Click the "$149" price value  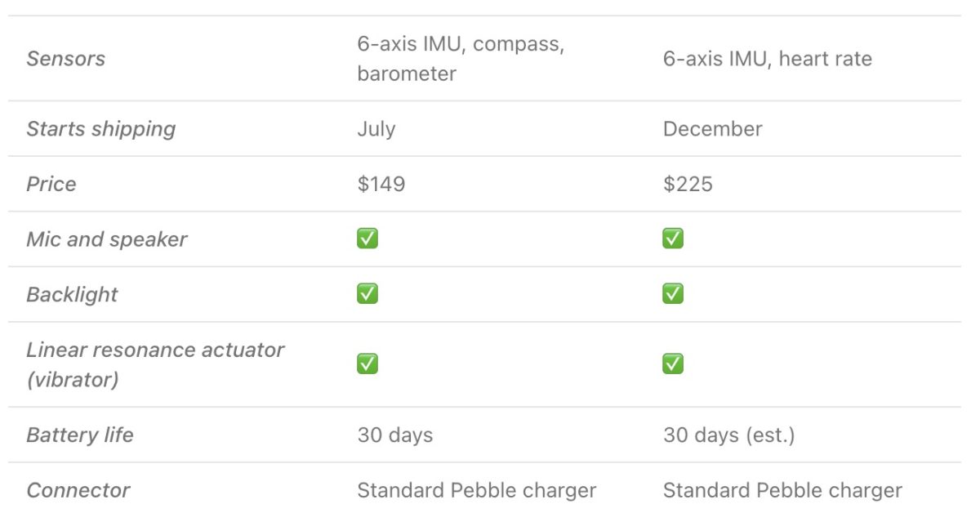tap(381, 184)
